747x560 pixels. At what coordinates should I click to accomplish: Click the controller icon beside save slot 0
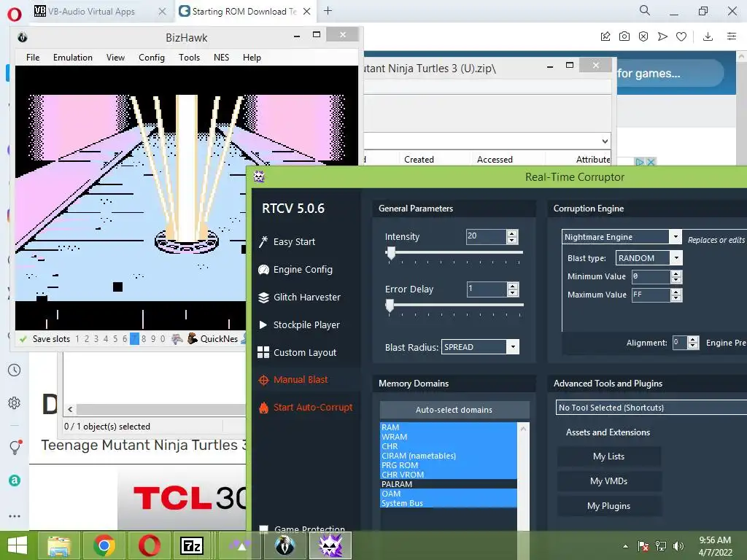177,339
